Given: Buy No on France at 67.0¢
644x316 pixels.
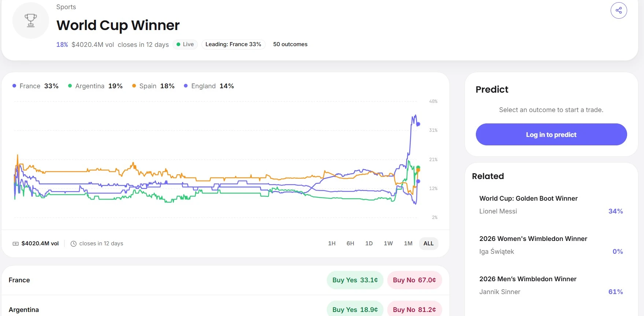Looking at the screenshot, I should point(414,280).
